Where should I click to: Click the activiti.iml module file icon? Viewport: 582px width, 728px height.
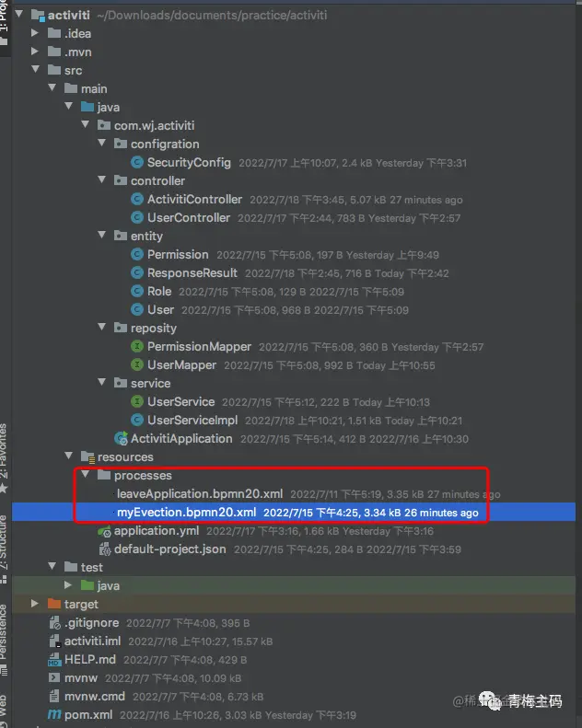point(55,641)
